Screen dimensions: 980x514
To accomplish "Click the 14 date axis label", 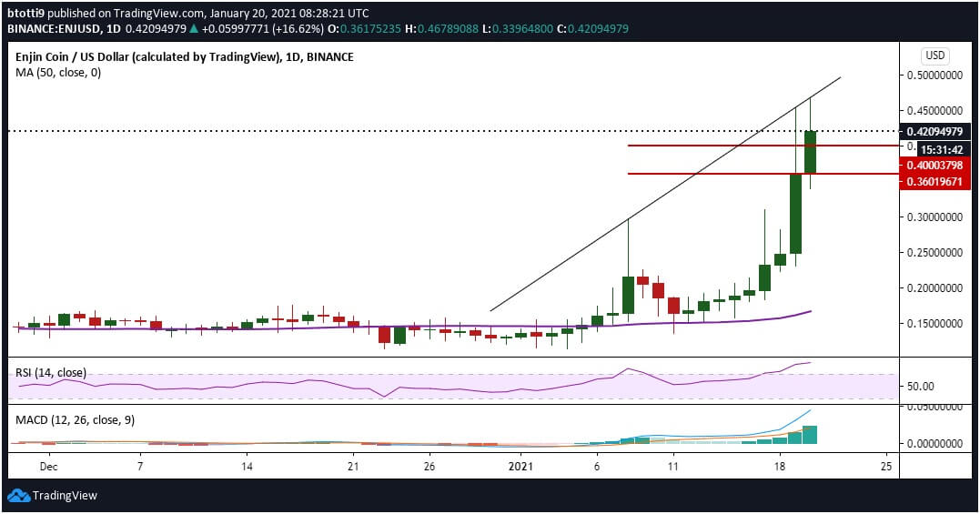I will point(247,466).
